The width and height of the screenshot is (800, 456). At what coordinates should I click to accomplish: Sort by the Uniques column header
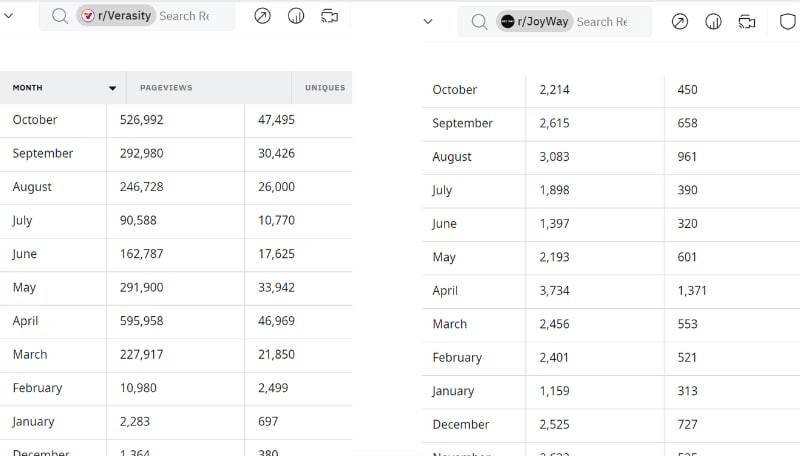pos(325,88)
